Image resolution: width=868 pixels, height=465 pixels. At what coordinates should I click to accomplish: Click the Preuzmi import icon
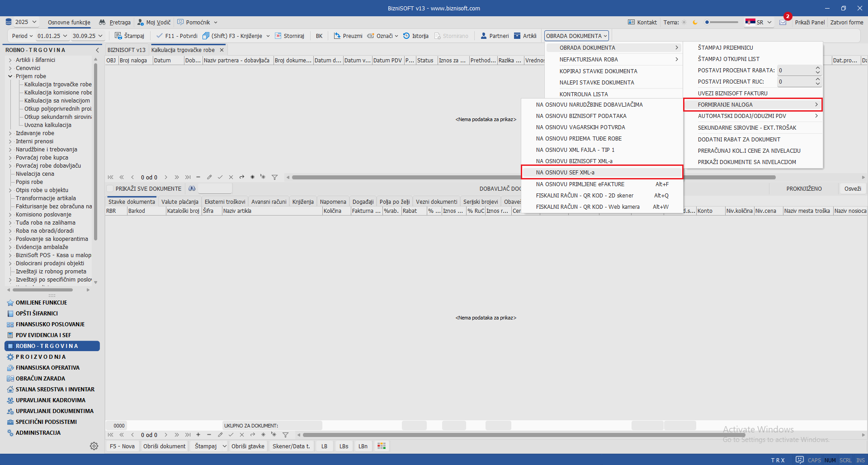click(337, 36)
